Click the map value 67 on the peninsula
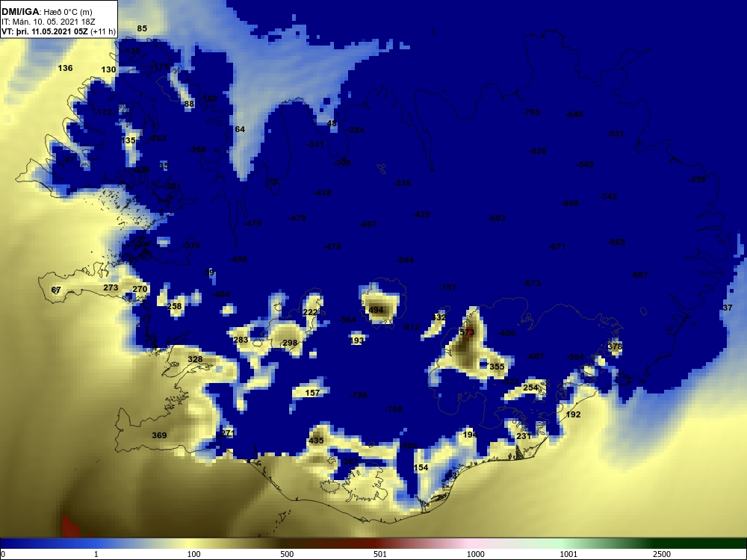747x560 pixels. [x=56, y=290]
